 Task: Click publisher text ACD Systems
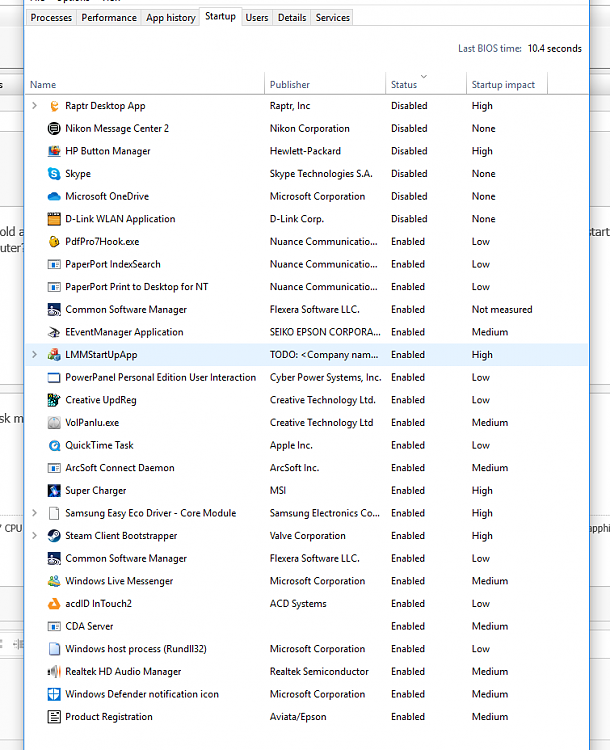298,604
